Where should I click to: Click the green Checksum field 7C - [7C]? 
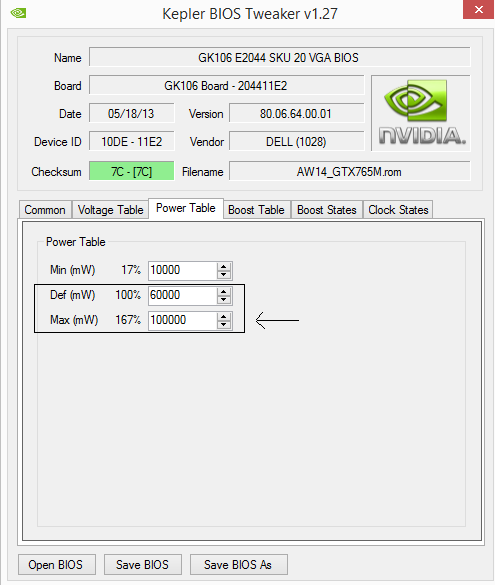132,171
